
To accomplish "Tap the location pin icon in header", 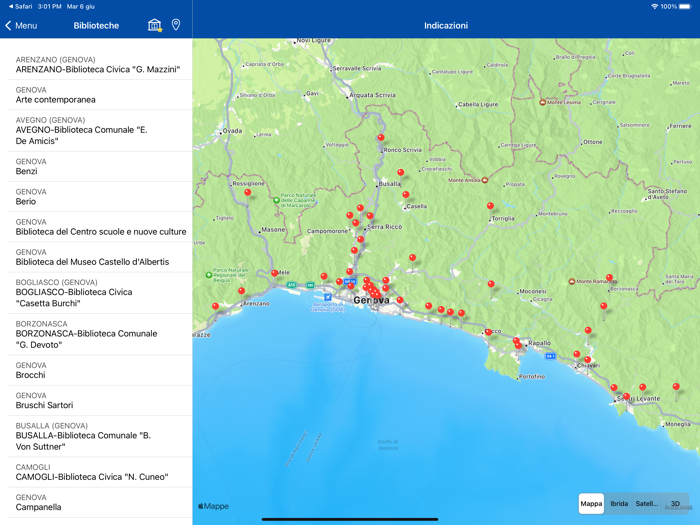I will tap(176, 25).
